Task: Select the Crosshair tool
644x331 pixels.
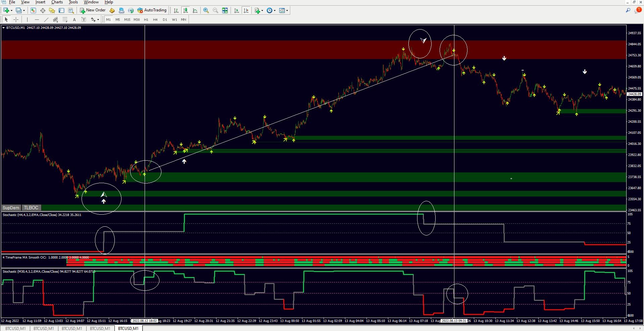Action: 16,19
